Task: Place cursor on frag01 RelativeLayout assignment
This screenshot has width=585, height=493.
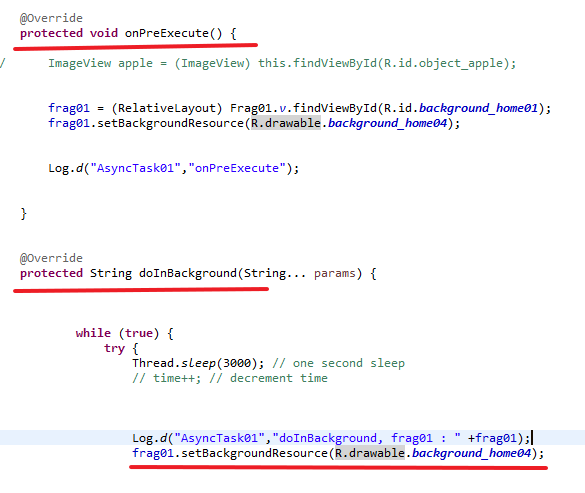Action: [x=300, y=108]
